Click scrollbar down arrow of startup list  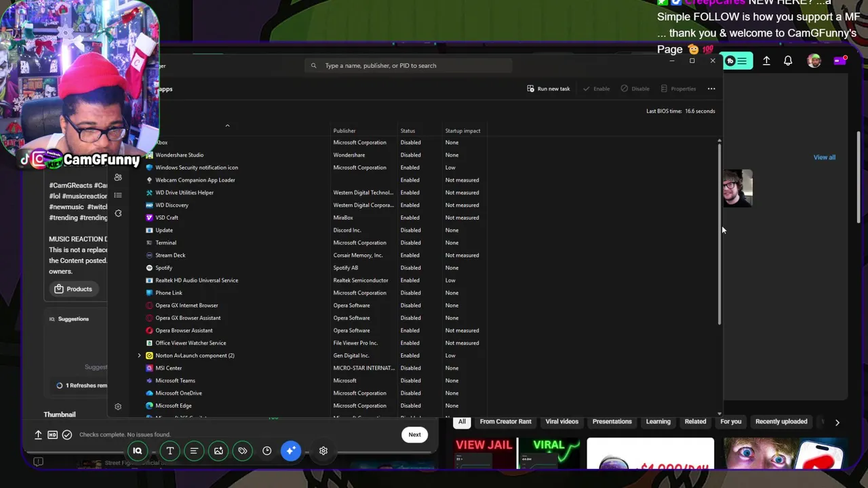[x=719, y=413]
